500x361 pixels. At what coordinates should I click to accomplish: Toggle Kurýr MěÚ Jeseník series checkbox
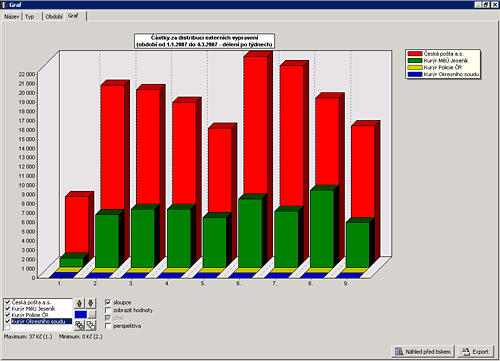click(8, 309)
